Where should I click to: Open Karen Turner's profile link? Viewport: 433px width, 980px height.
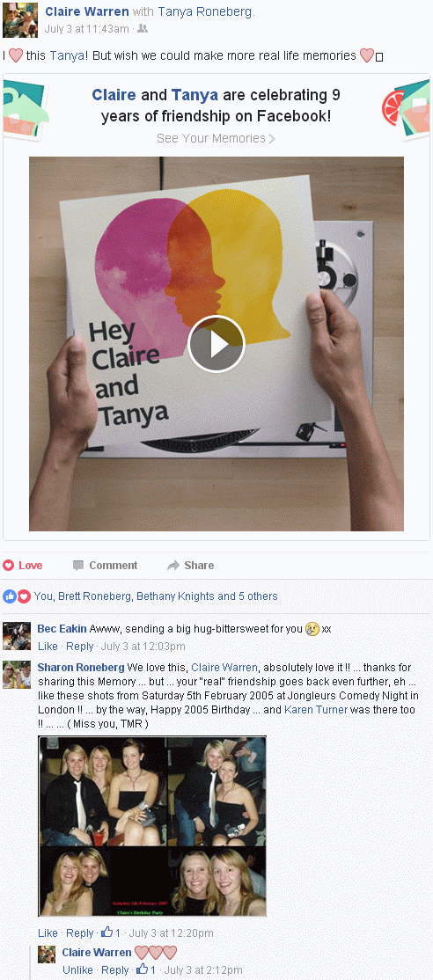point(318,709)
